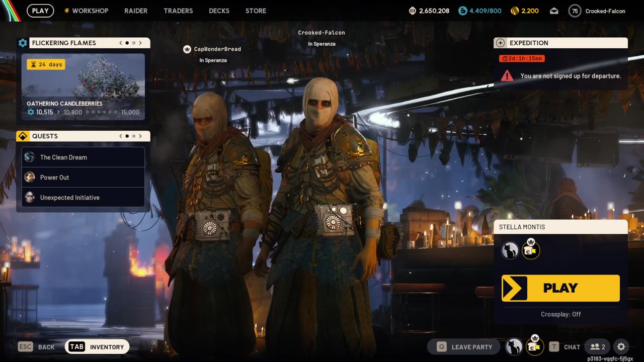644x362 pixels.
Task: Open the mail inbox icon
Action: (x=554, y=11)
